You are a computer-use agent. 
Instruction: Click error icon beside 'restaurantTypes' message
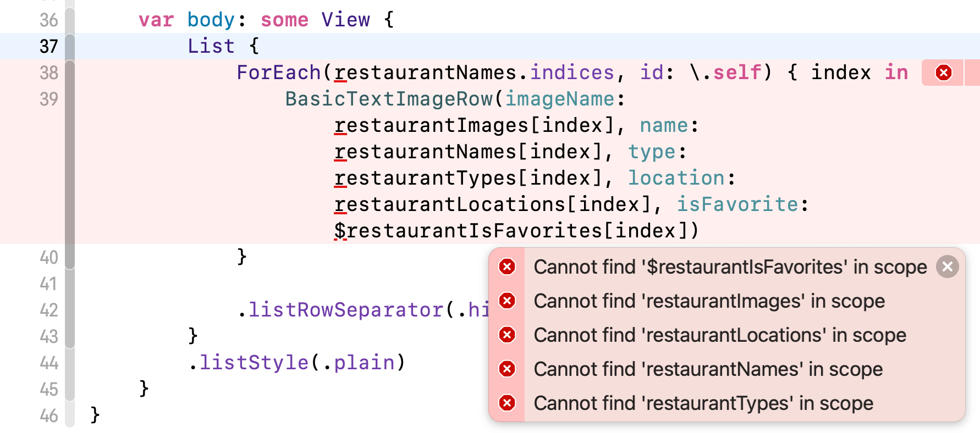[x=506, y=403]
